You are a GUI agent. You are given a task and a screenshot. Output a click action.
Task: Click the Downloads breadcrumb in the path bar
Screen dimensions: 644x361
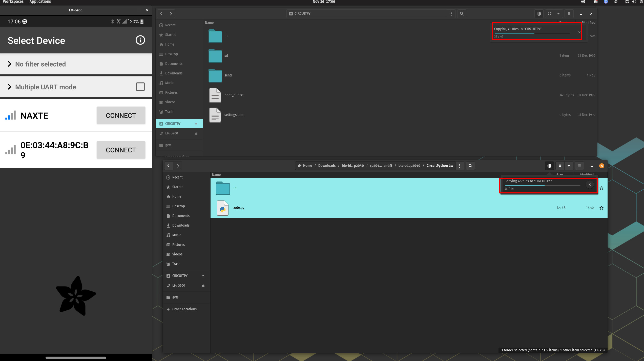pyautogui.click(x=327, y=166)
